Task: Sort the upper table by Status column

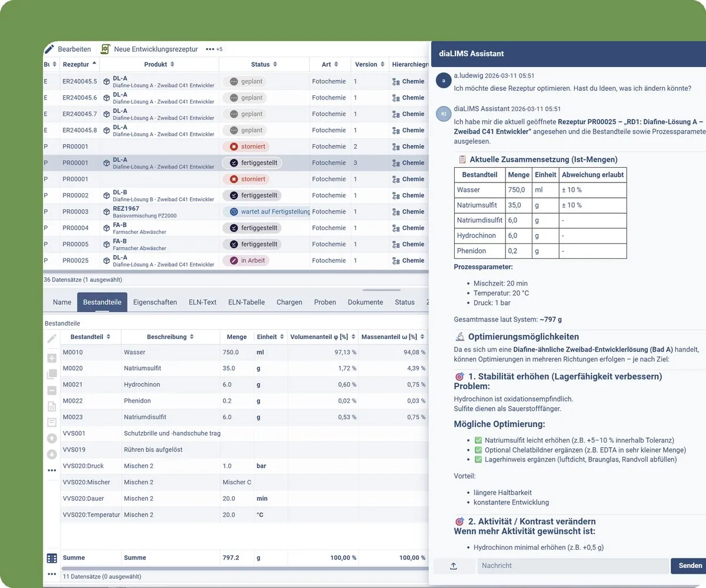Action: [x=275, y=65]
